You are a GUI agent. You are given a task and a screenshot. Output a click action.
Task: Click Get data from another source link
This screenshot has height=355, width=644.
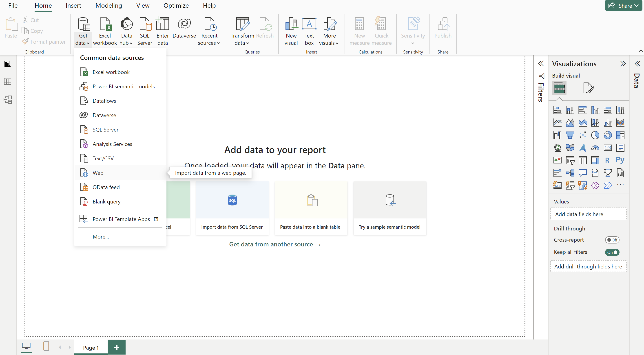[x=274, y=244]
